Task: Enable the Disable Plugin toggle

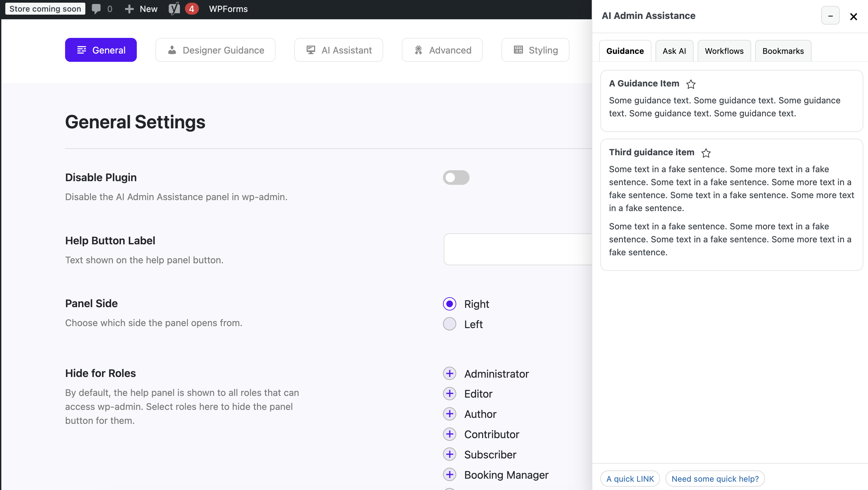Action: pyautogui.click(x=456, y=178)
